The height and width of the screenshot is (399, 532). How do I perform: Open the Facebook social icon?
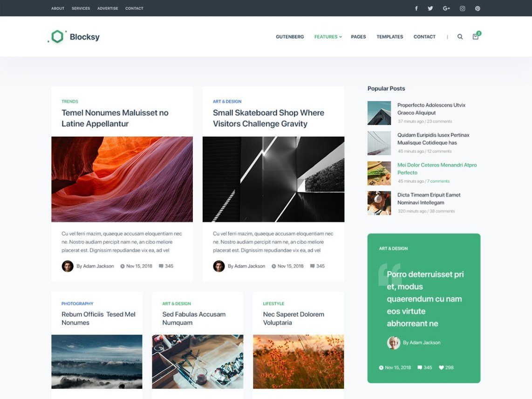click(416, 8)
